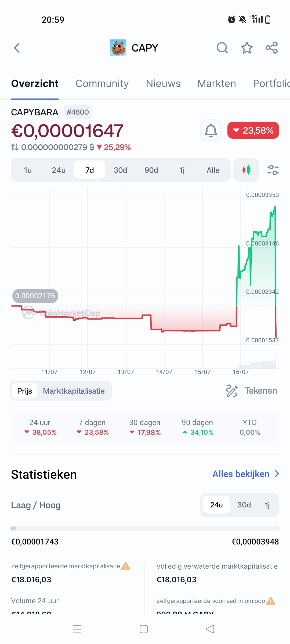
Task: Tap the back arrow icon
Action: point(17,48)
